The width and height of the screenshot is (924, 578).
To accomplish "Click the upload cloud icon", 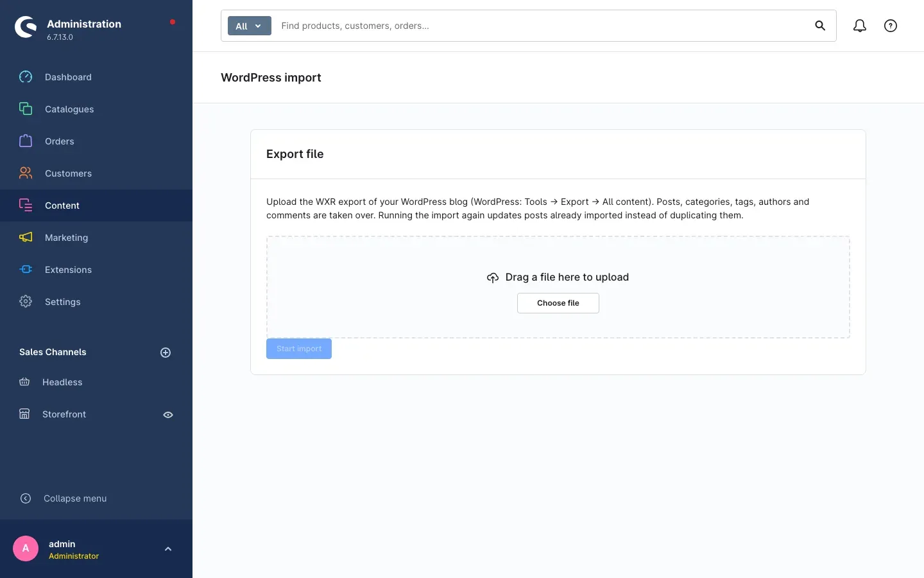I will 493,277.
